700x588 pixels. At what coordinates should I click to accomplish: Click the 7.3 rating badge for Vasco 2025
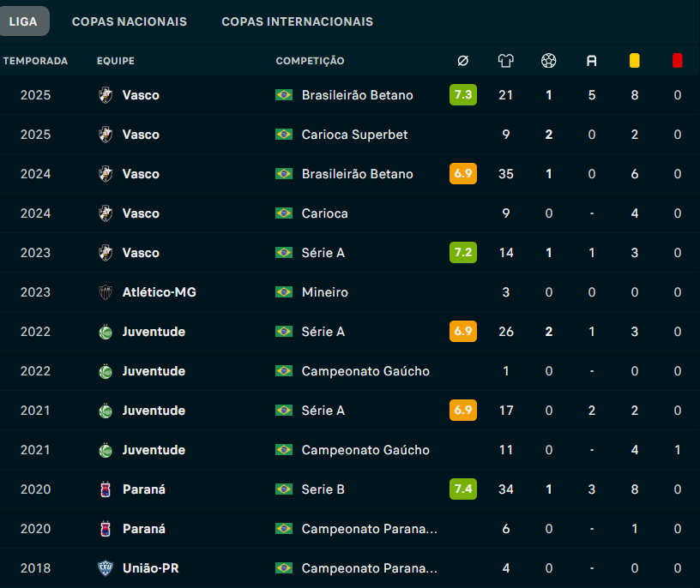[463, 95]
